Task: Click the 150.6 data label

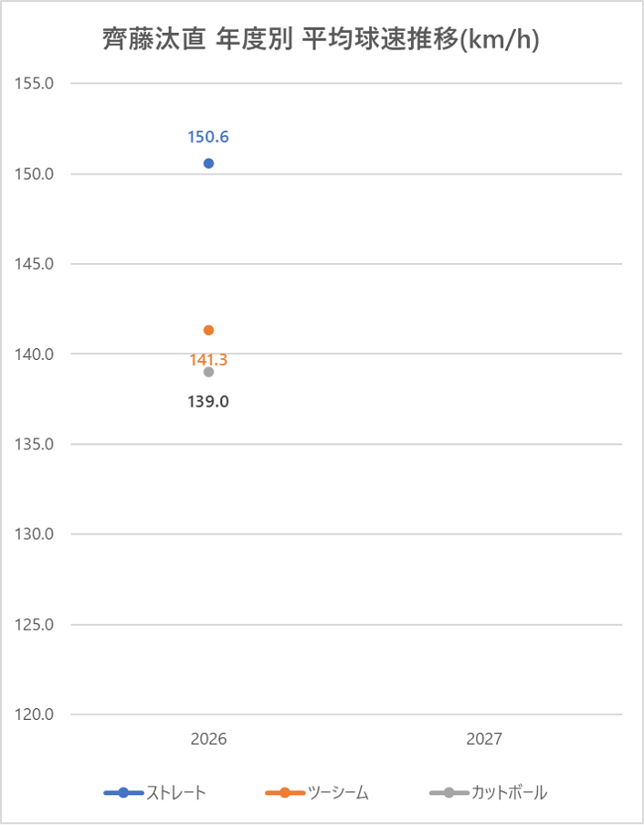Action: coord(208,137)
